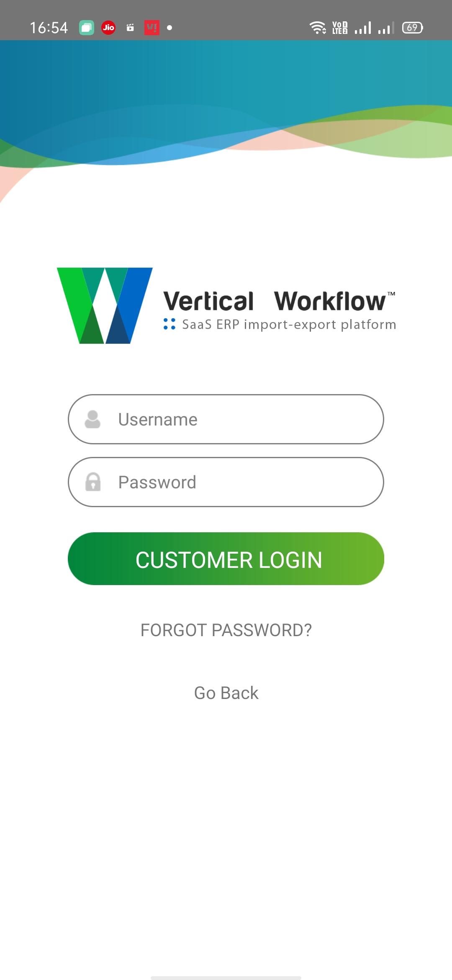Image resolution: width=452 pixels, height=980 pixels.
Task: Click the CUSTOMER LOGIN button
Action: 226,559
